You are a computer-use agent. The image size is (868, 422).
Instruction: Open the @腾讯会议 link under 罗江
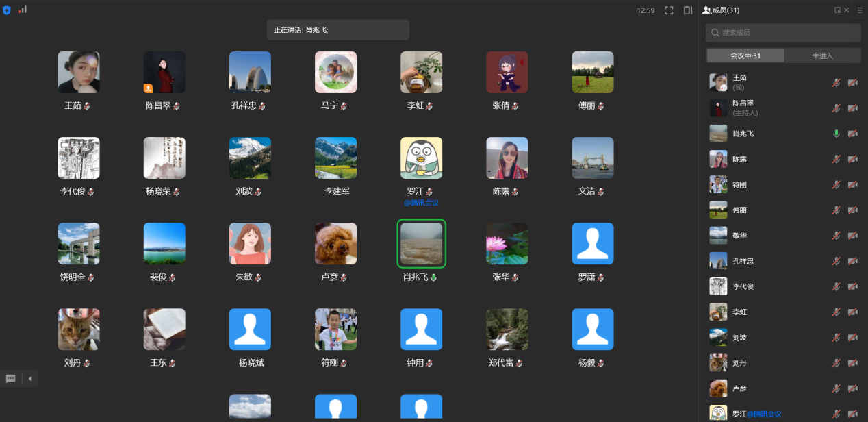[421, 202]
